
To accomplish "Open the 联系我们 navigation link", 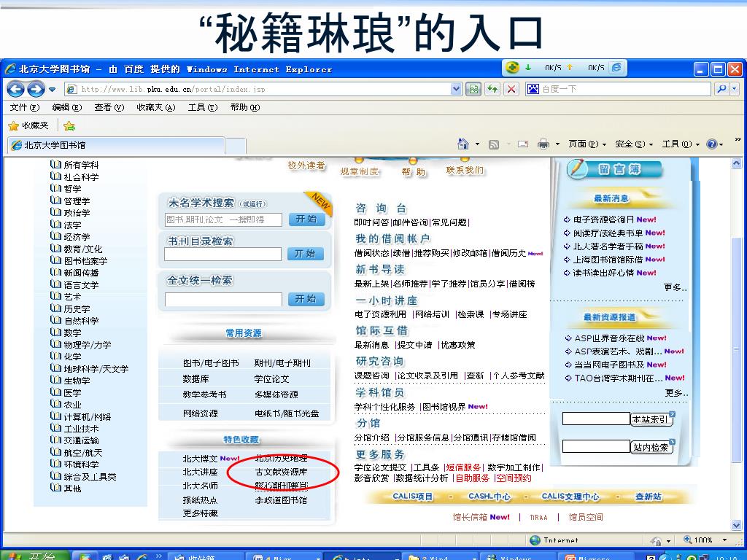I will (x=465, y=171).
